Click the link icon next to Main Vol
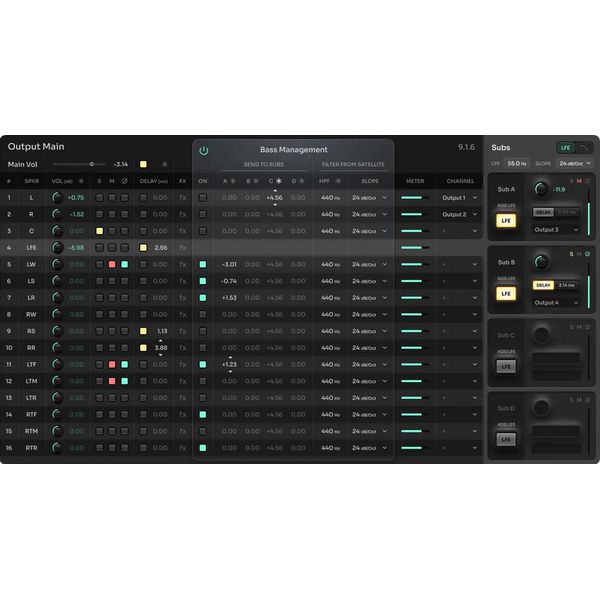This screenshot has height=600, width=600. [x=164, y=164]
